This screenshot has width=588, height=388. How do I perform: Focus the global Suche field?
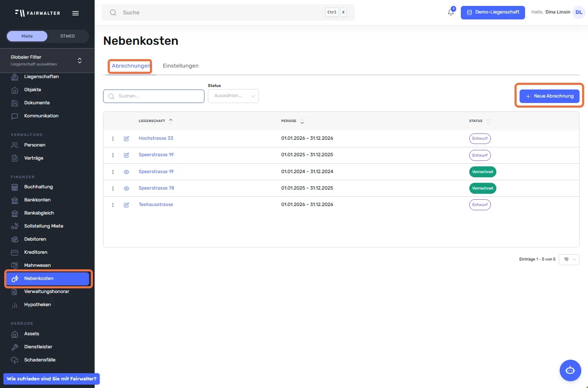(x=228, y=13)
